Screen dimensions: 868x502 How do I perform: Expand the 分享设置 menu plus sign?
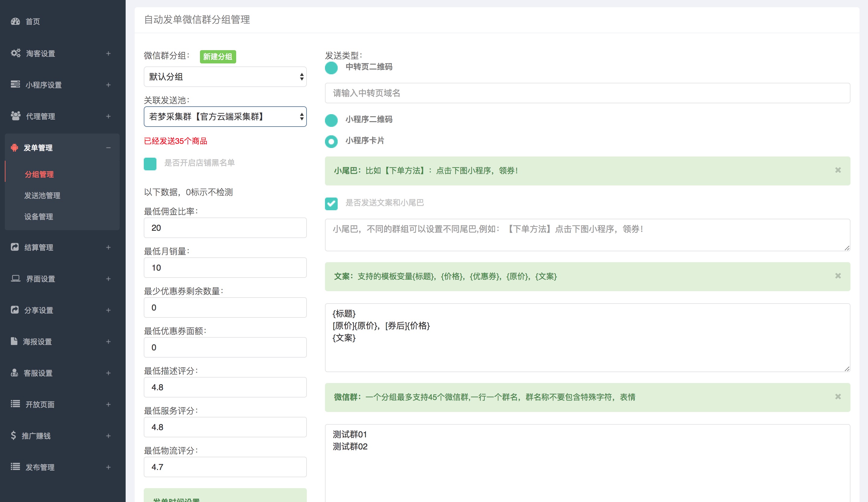[x=108, y=310]
